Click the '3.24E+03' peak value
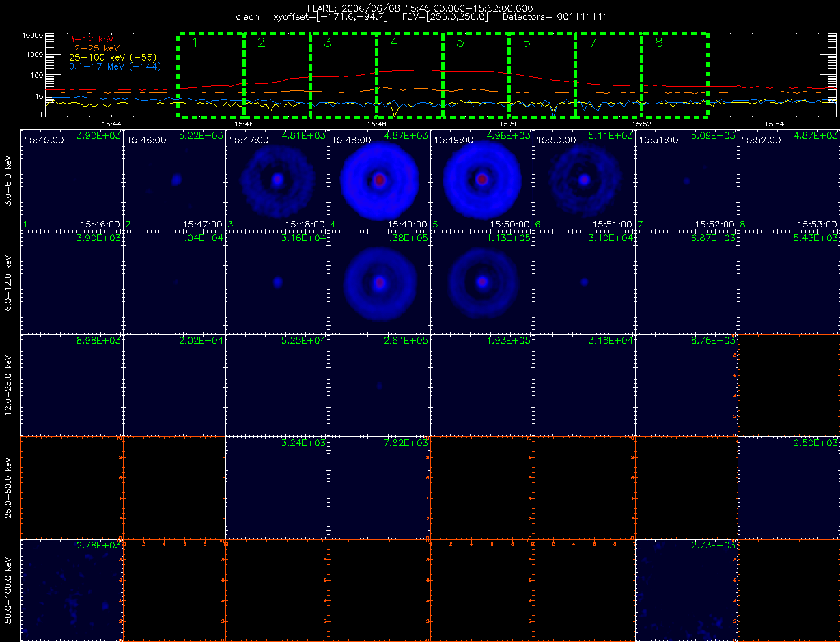The height and width of the screenshot is (642, 840). 303,443
